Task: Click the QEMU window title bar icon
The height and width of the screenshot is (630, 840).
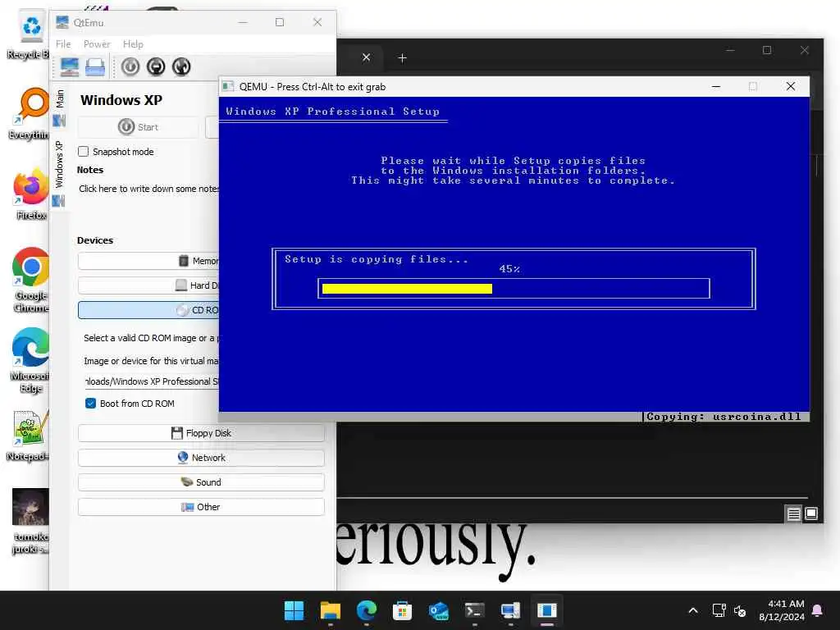Action: pos(228,86)
